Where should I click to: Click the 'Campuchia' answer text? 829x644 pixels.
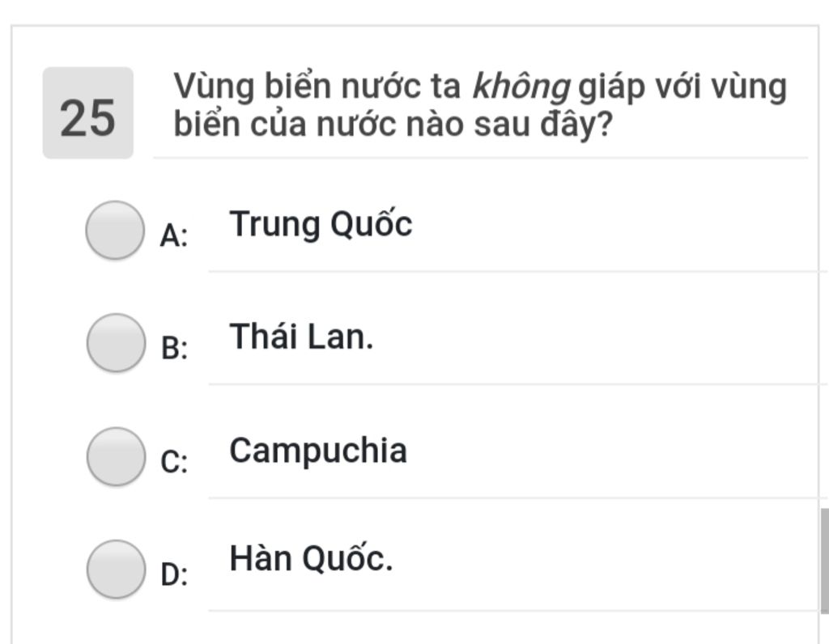point(317,451)
